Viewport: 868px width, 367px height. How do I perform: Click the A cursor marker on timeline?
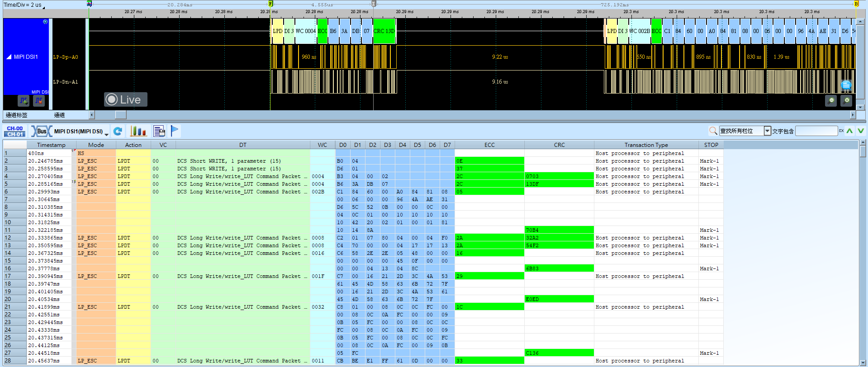[89, 4]
